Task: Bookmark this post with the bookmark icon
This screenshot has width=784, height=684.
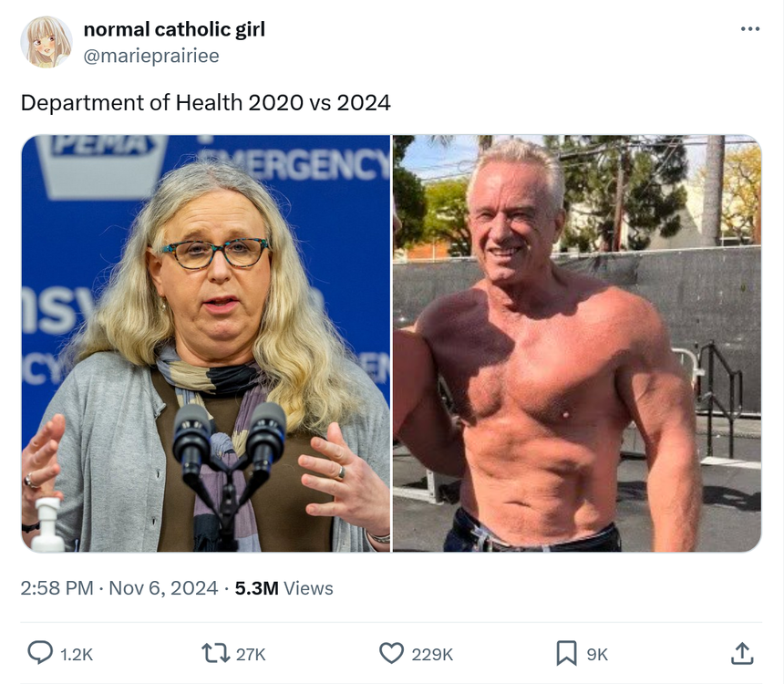Action: pos(566,654)
